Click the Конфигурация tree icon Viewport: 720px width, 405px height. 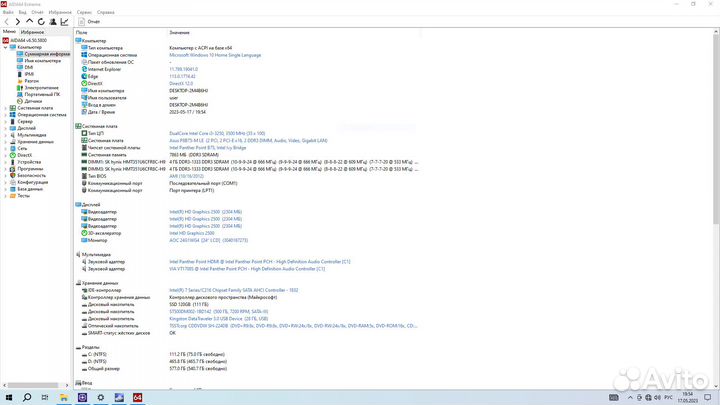(13, 182)
